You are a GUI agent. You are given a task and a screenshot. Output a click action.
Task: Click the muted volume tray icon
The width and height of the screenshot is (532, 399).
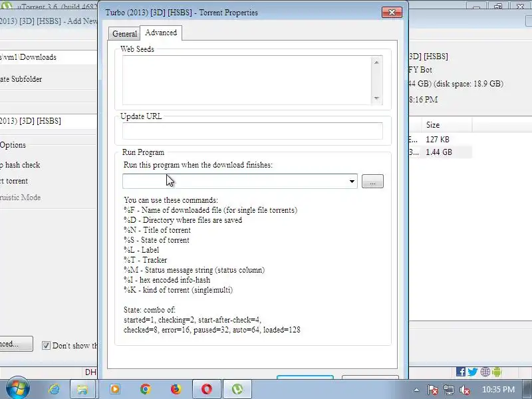(464, 390)
